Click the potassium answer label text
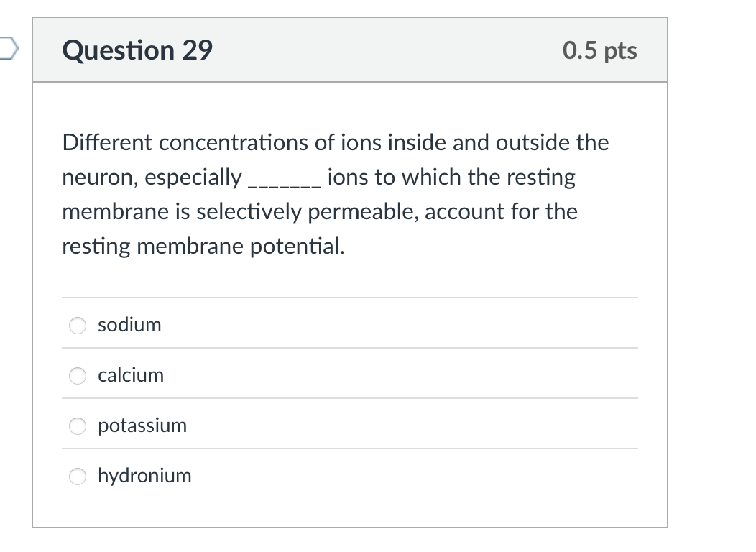 142,425
